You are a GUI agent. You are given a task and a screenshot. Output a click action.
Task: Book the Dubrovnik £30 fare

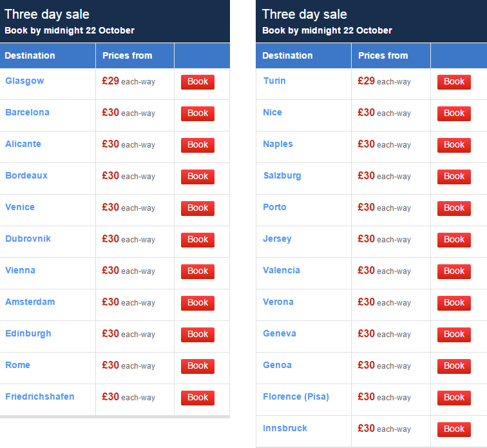(198, 240)
